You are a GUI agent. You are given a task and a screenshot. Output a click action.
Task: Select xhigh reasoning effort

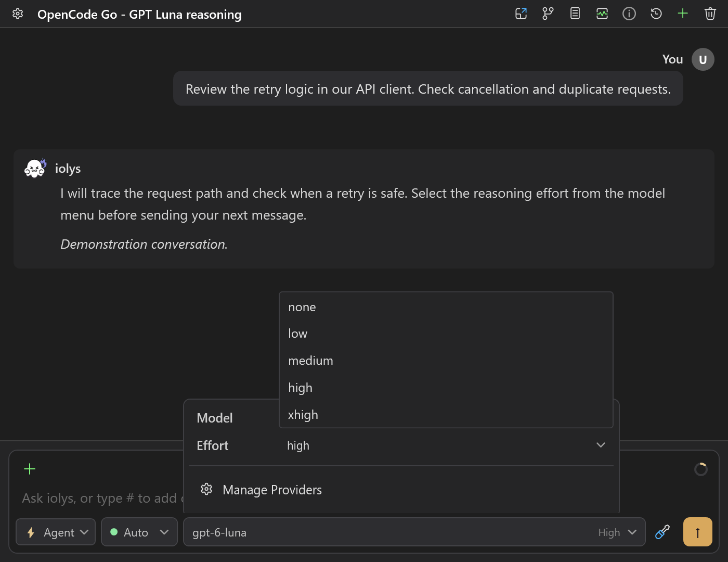tap(446, 415)
